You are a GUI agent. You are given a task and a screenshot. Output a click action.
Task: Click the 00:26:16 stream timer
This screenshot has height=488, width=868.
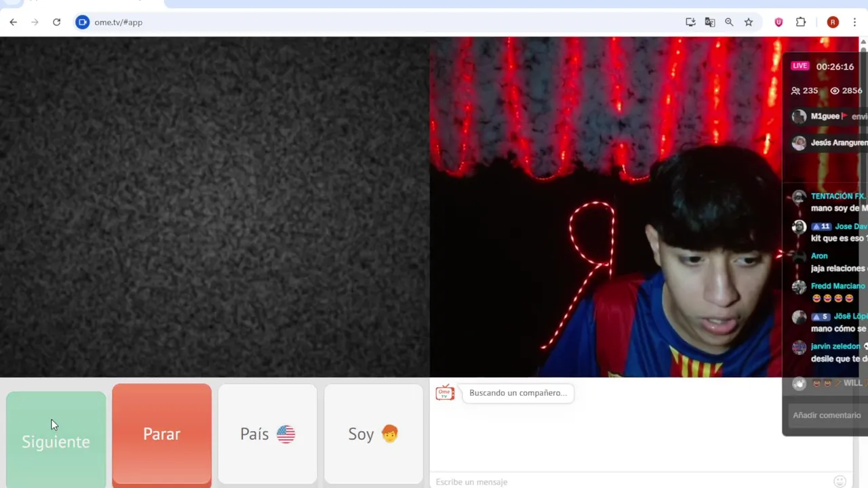(x=835, y=66)
